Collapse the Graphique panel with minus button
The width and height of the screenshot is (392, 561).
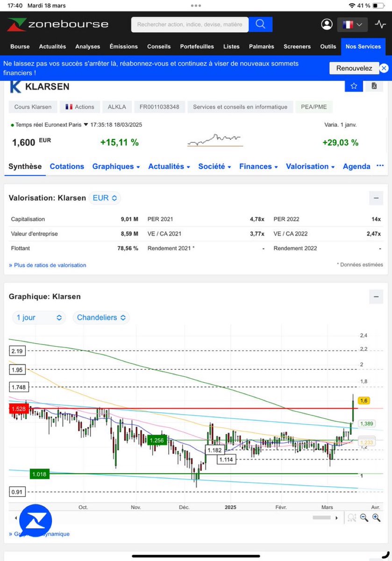tap(376, 296)
